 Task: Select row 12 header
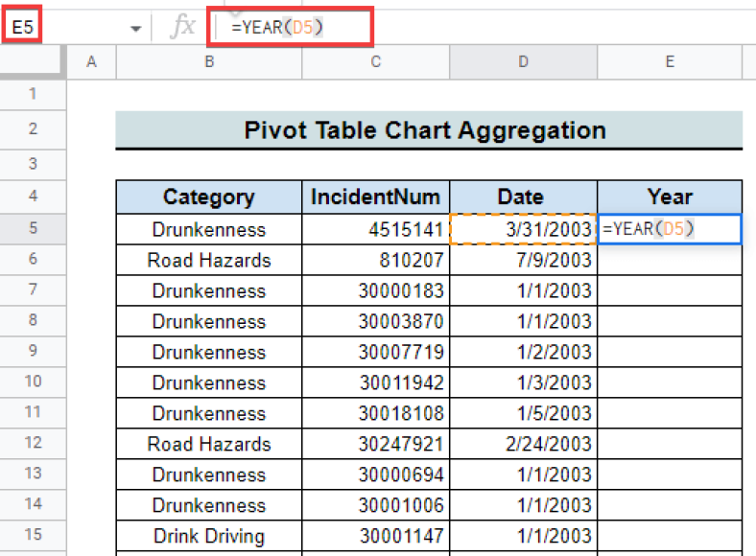point(33,443)
